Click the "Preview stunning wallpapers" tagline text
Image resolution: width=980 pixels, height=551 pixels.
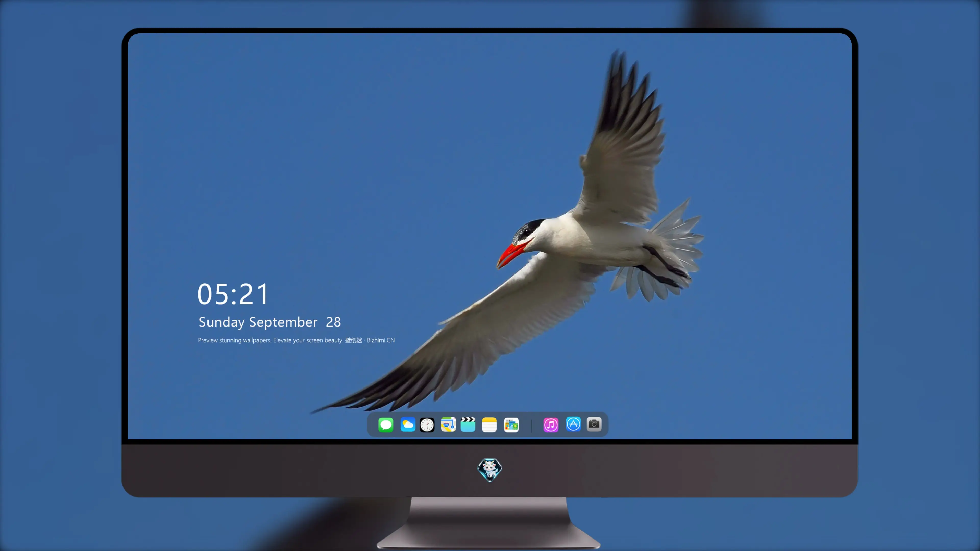click(x=296, y=340)
